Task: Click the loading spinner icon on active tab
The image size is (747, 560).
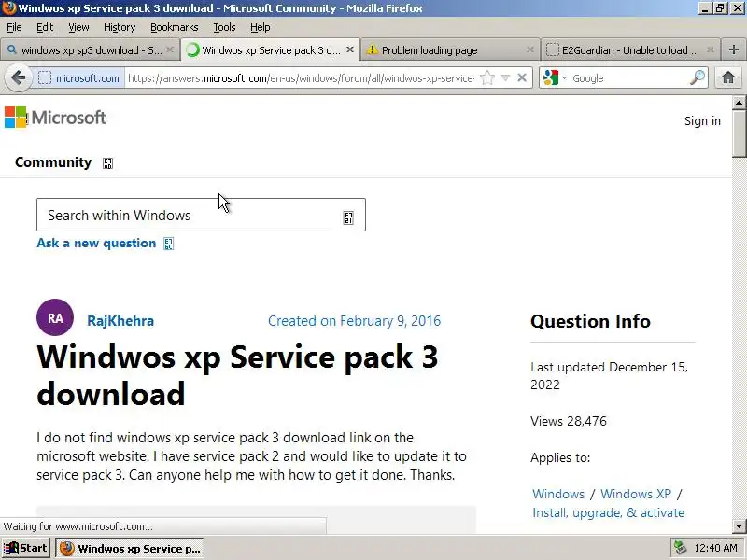Action: point(192,50)
